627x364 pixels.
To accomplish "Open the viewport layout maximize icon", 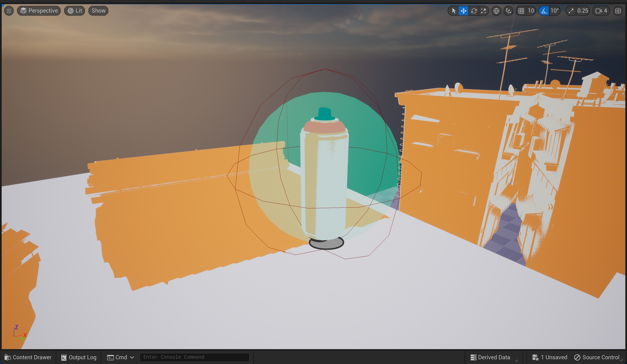I will tap(618, 11).
